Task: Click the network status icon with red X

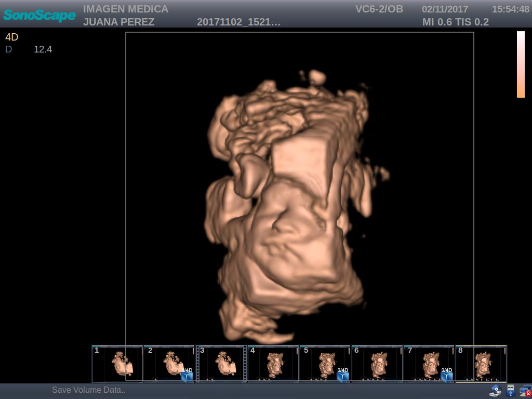Action: (x=525, y=391)
